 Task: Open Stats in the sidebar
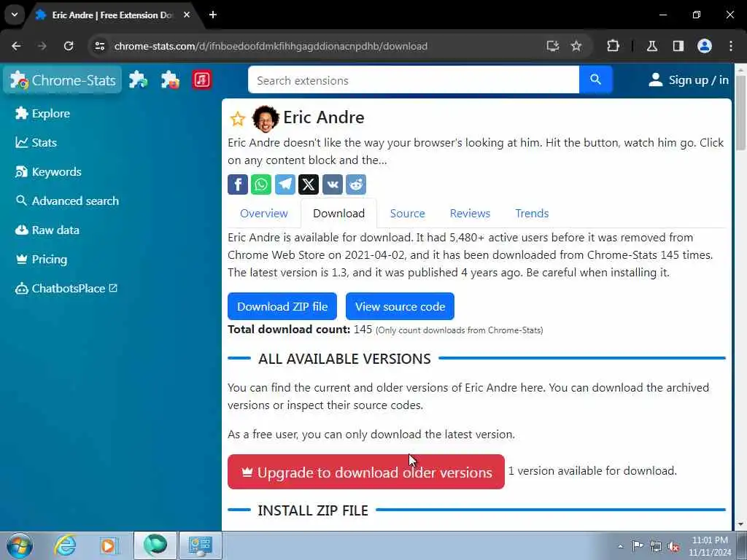click(36, 142)
